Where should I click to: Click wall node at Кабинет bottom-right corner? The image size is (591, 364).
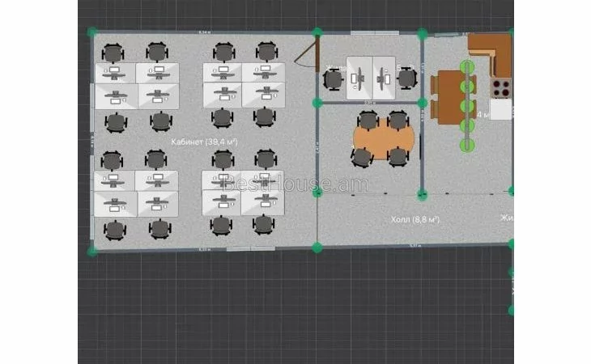coord(317,247)
